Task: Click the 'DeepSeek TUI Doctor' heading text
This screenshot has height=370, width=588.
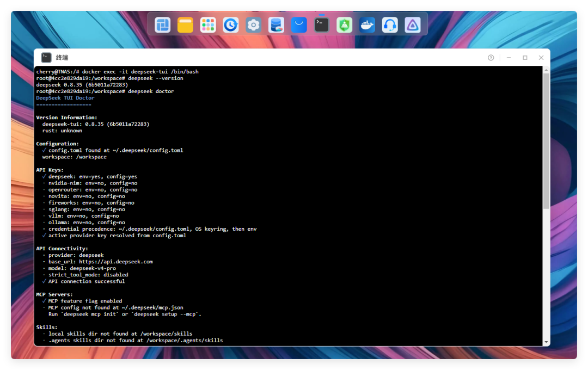Action: coord(65,98)
